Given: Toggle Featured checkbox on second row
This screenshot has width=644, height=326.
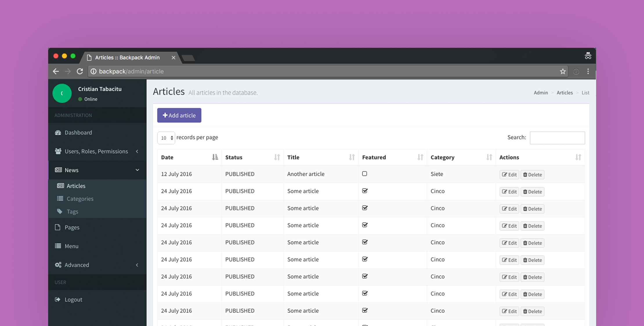Looking at the screenshot, I should click(x=365, y=191).
